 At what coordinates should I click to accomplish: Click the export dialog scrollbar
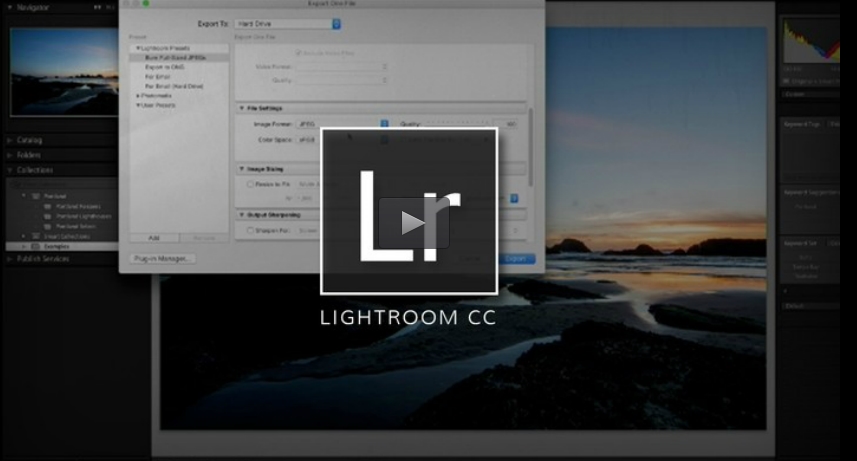pos(530,148)
